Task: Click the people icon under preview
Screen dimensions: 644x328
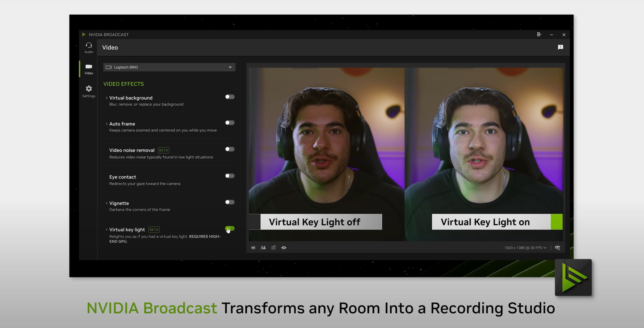Action: (263, 248)
